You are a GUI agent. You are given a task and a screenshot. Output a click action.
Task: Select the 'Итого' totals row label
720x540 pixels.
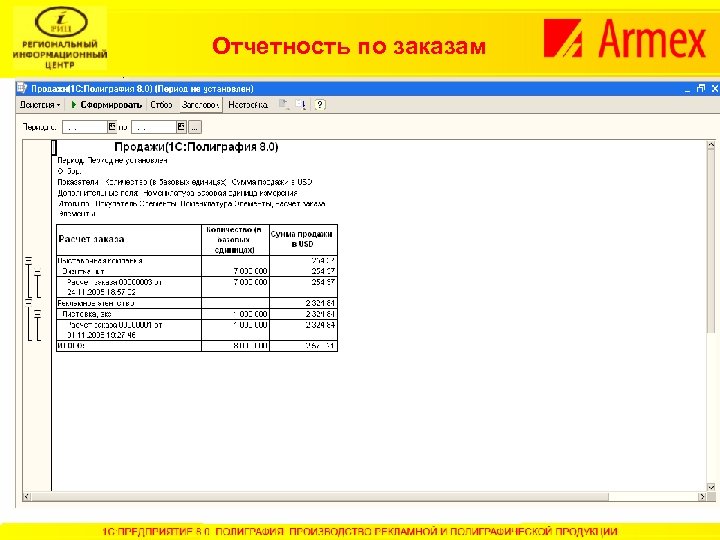(129, 346)
